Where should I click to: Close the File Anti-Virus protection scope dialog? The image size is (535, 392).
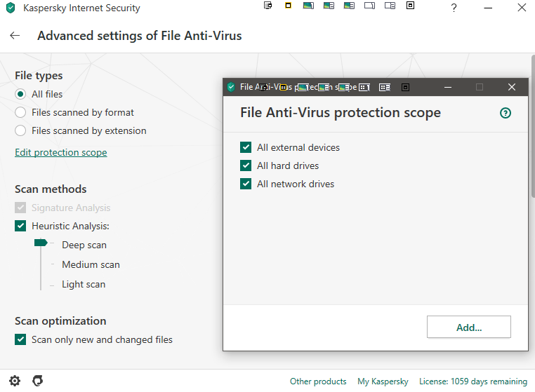tap(512, 87)
